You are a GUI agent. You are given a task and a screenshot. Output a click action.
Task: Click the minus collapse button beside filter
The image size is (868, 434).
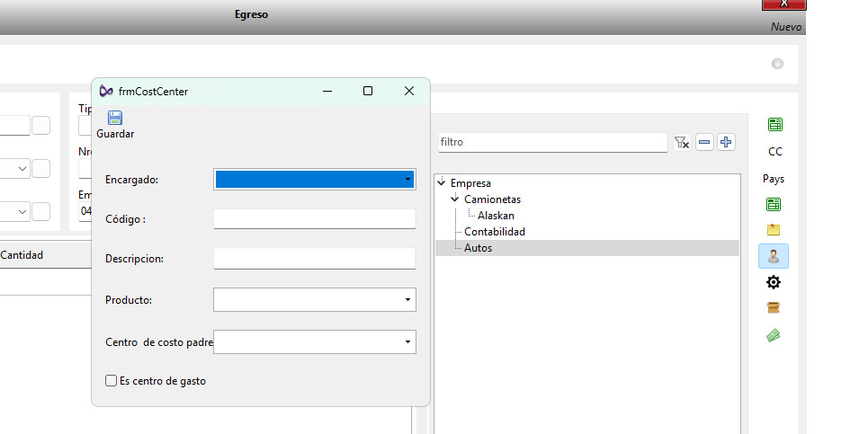704,142
